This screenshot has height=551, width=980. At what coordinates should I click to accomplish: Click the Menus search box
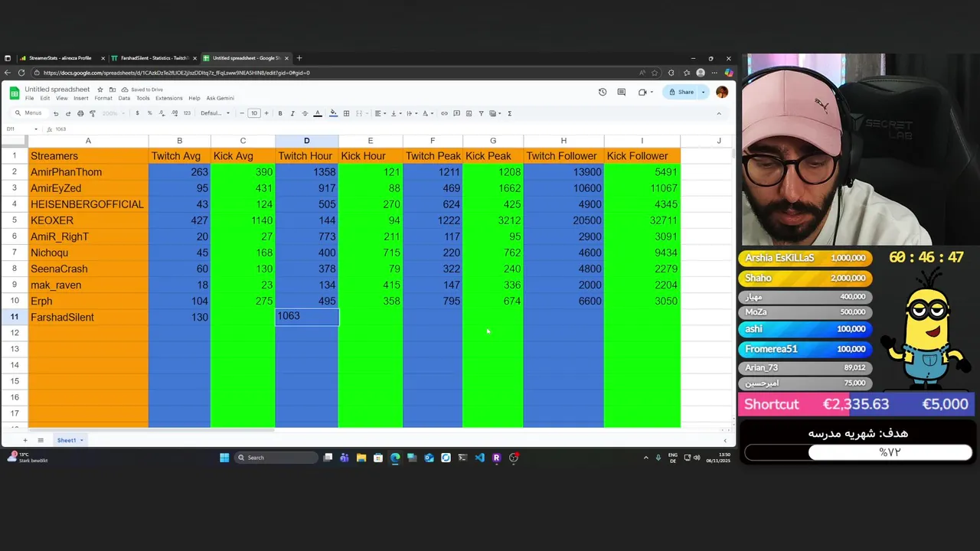pos(30,113)
